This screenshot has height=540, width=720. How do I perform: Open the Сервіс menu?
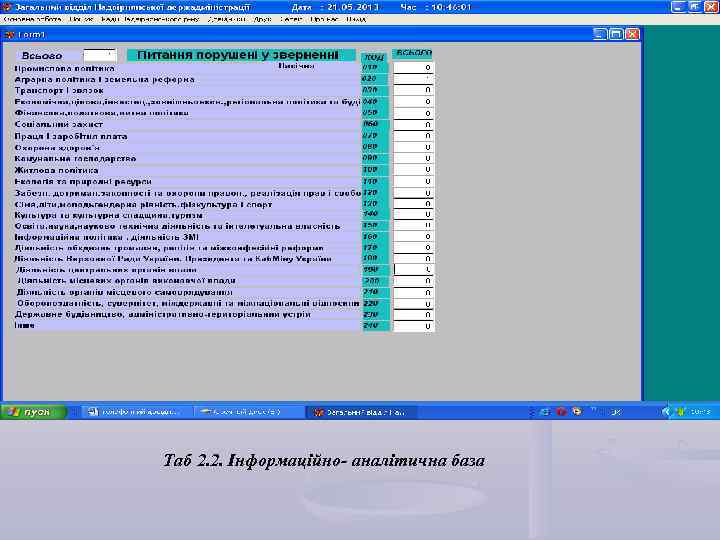pos(291,19)
